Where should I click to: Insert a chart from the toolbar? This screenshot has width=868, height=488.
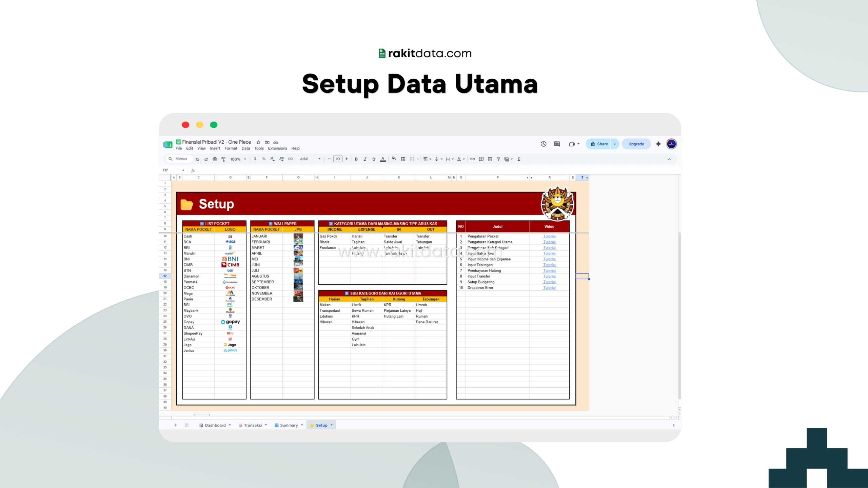490,159
